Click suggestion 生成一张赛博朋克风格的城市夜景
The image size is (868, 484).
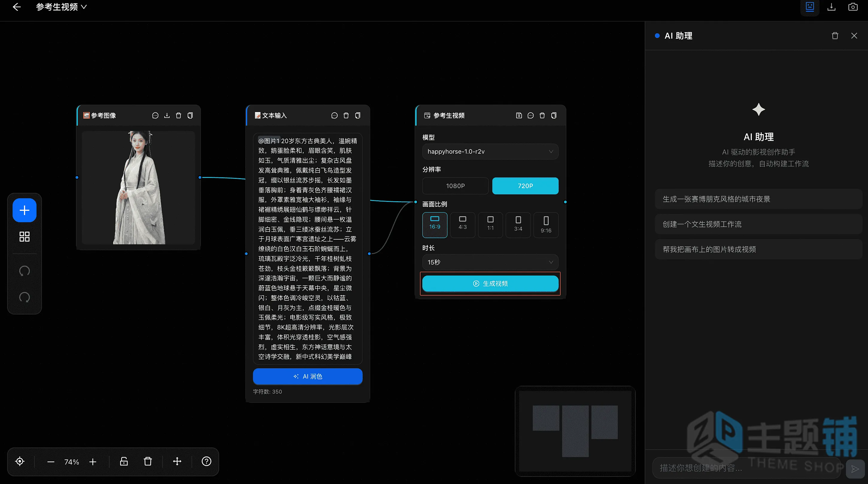(758, 199)
